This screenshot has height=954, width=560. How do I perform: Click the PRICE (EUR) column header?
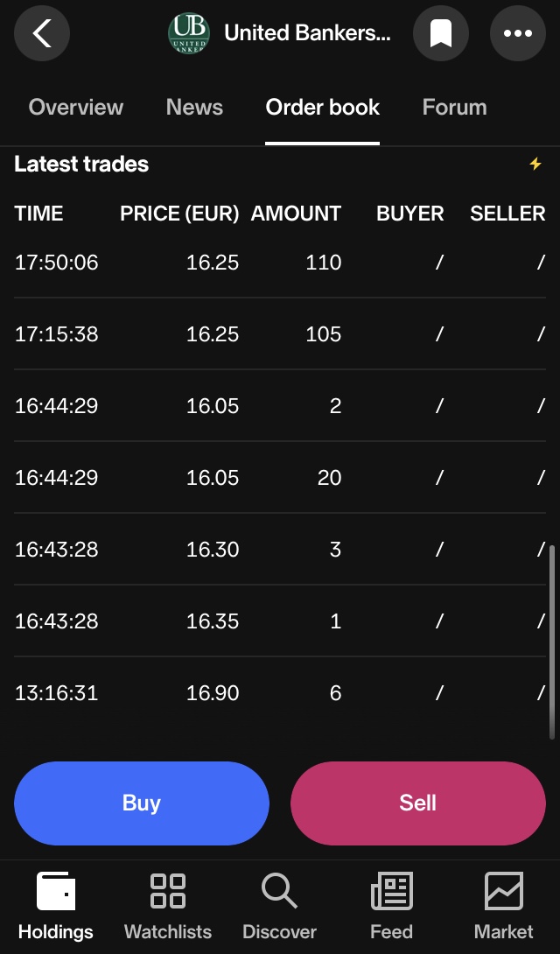click(x=179, y=214)
